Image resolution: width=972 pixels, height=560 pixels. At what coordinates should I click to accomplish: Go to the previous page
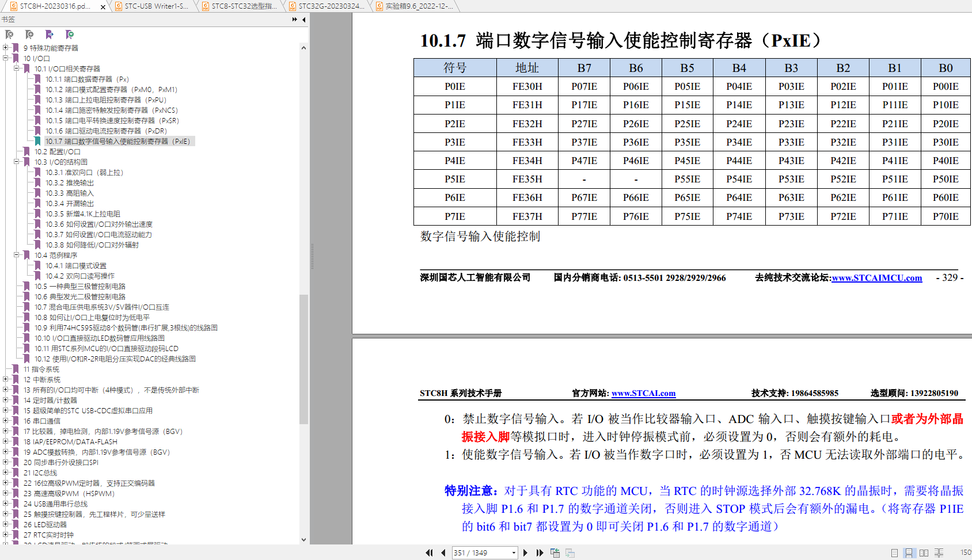point(443,553)
